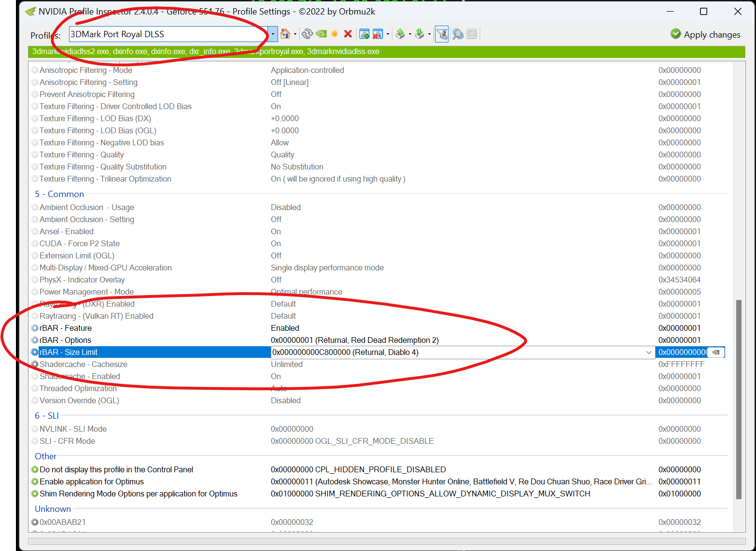Click the 'Single display performance mode' value

pyautogui.click(x=327, y=268)
